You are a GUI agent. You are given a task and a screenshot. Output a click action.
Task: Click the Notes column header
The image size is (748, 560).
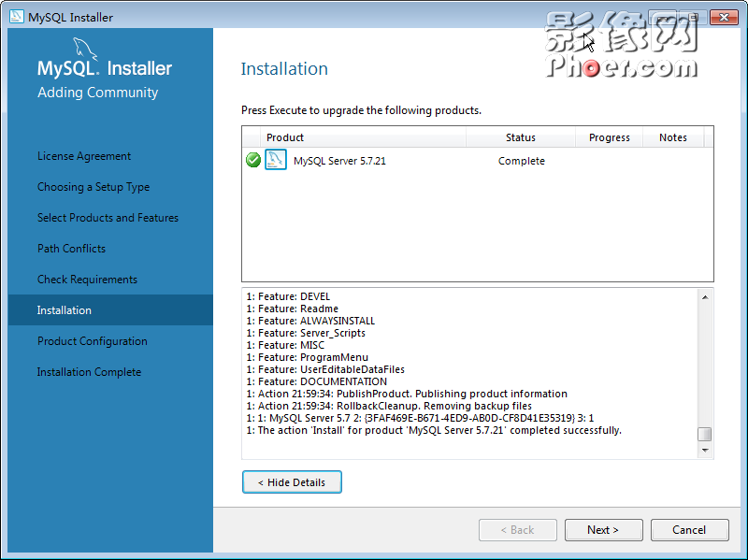673,137
